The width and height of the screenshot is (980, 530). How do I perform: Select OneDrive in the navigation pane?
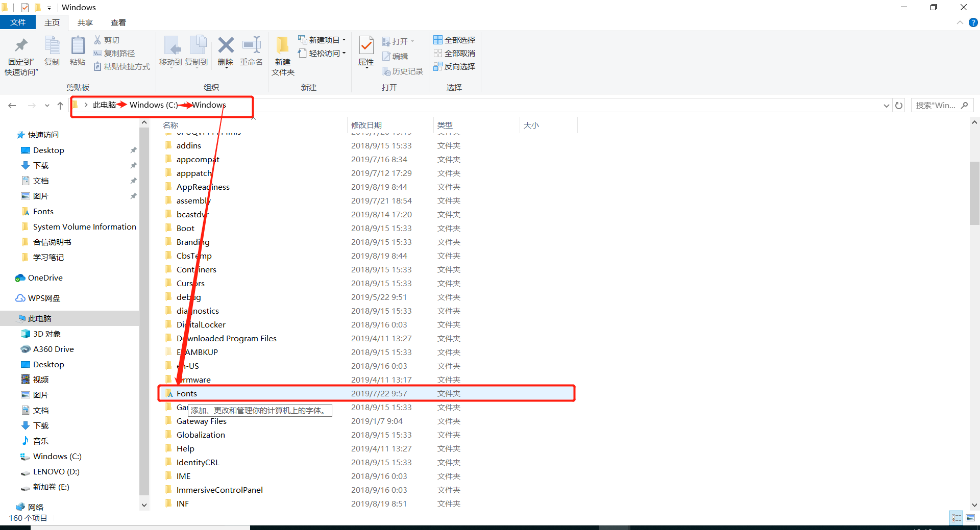[x=45, y=277]
